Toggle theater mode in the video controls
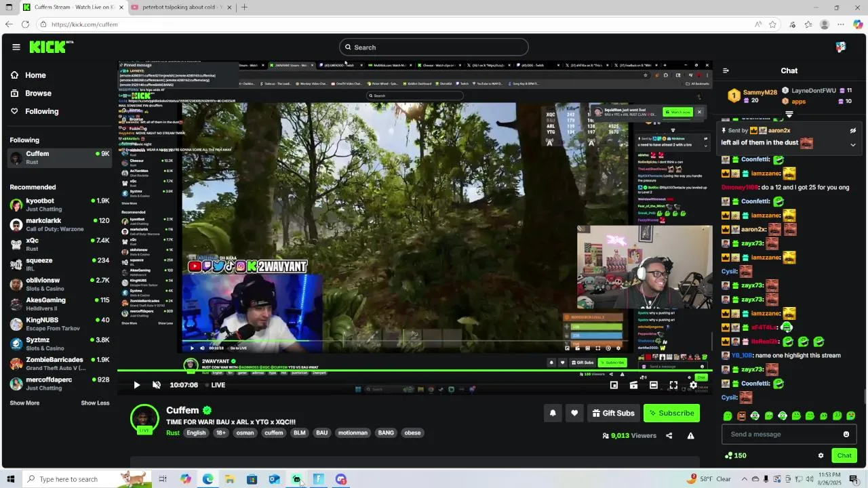This screenshot has height=488, width=868. [654, 385]
